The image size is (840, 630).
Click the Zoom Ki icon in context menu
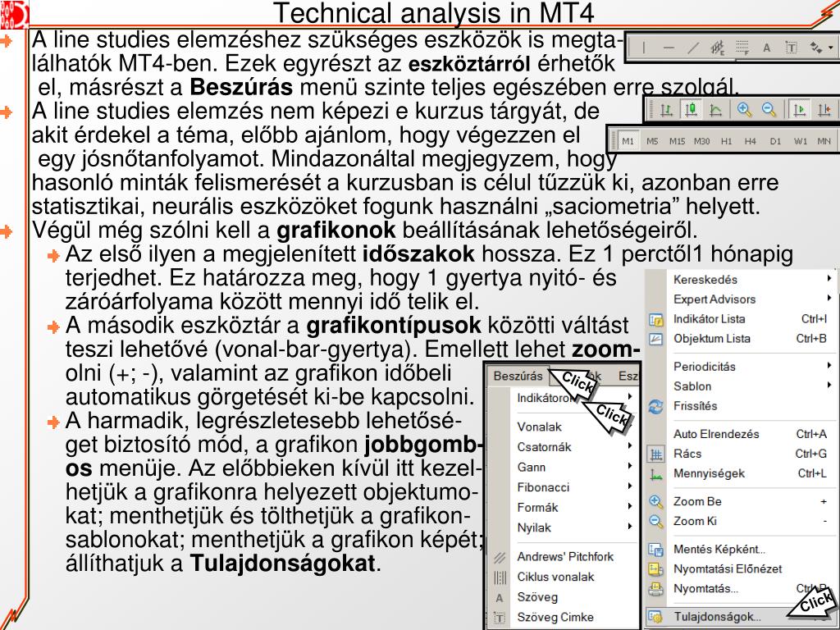tap(655, 521)
